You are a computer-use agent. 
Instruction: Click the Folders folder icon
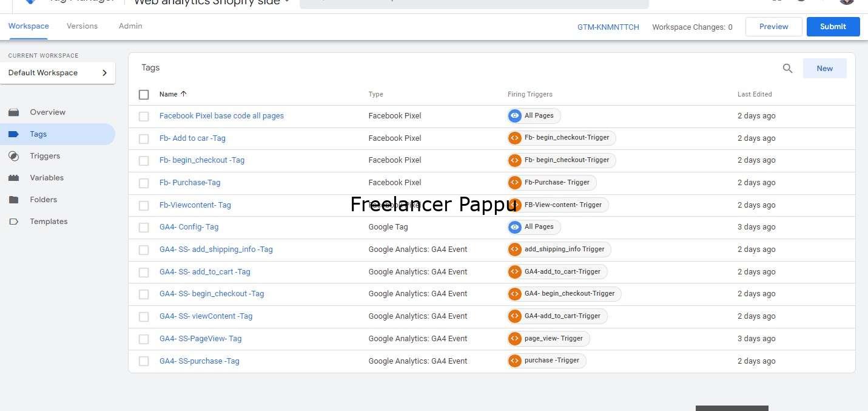[x=14, y=200]
